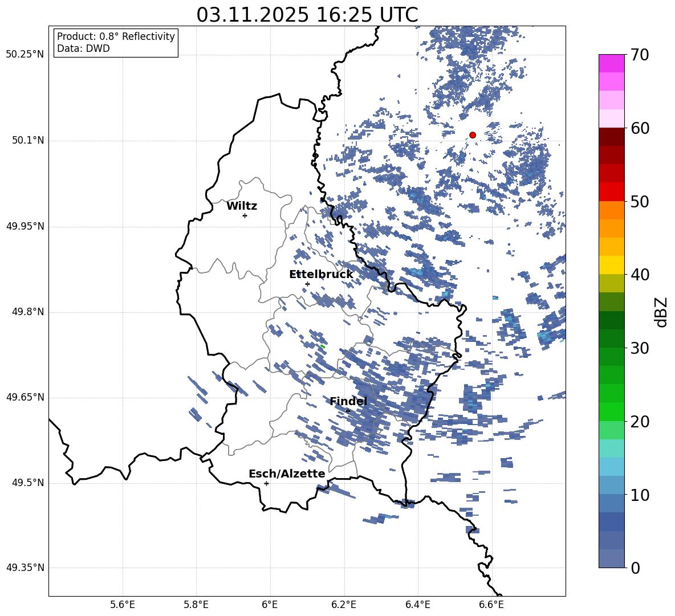This screenshot has height=616, width=675.
Task: Click the colorbar 70 tick label
Action: click(640, 55)
